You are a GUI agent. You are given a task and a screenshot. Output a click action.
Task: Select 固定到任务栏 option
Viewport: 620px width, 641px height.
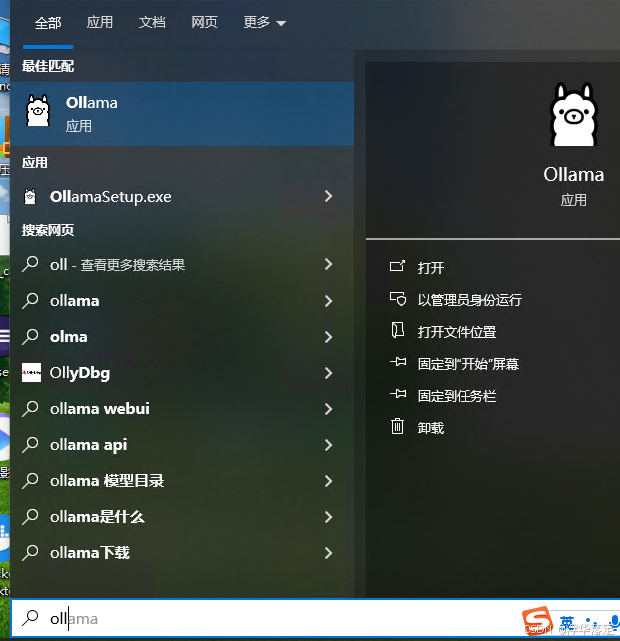click(457, 396)
